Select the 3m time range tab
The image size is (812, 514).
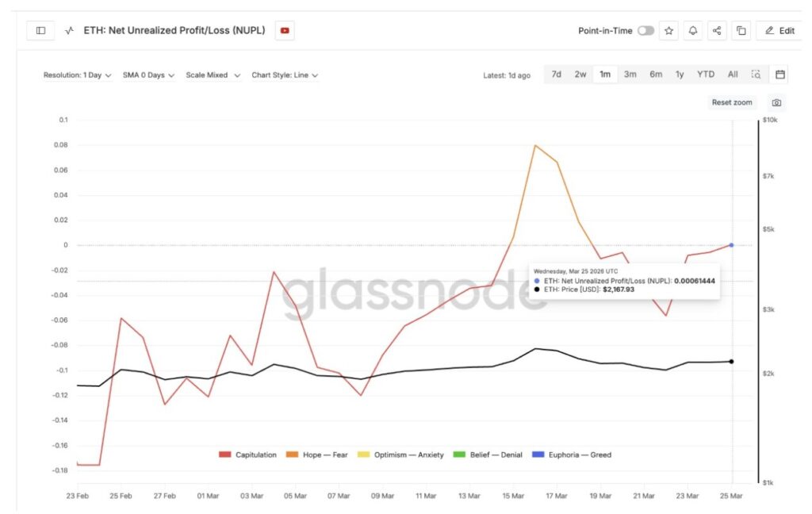[x=630, y=75]
